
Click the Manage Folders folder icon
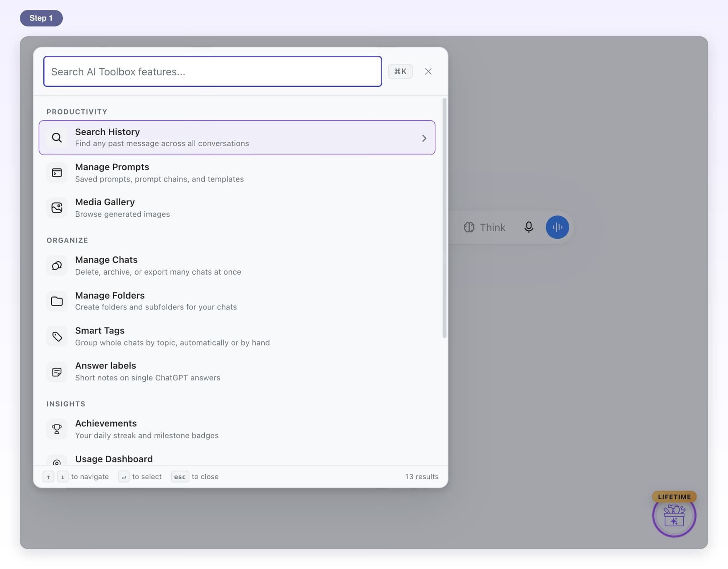pos(57,301)
